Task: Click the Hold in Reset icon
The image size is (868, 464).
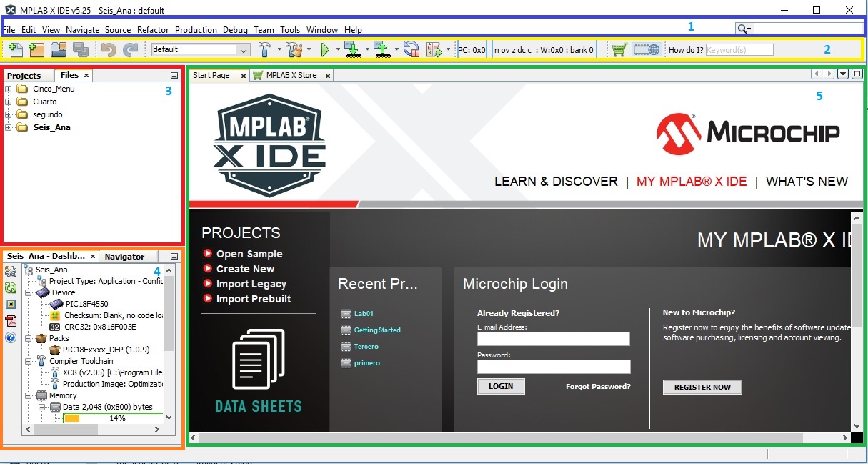Action: coord(411,49)
